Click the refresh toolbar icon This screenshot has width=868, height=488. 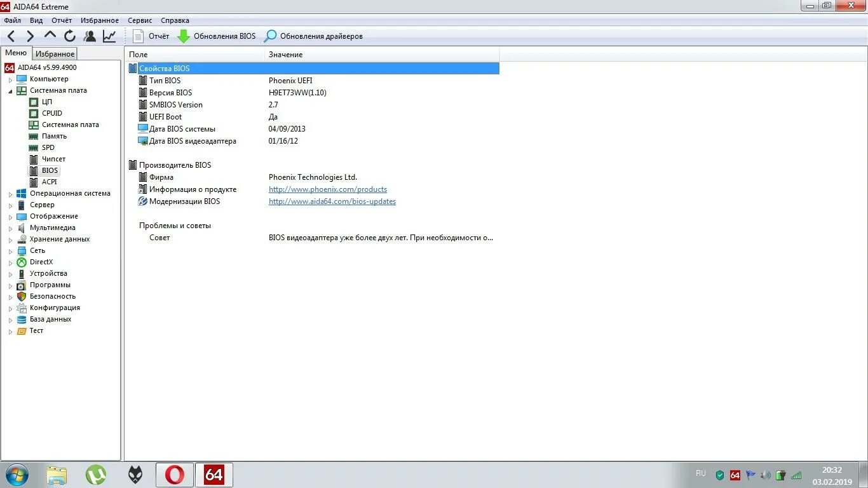(69, 36)
